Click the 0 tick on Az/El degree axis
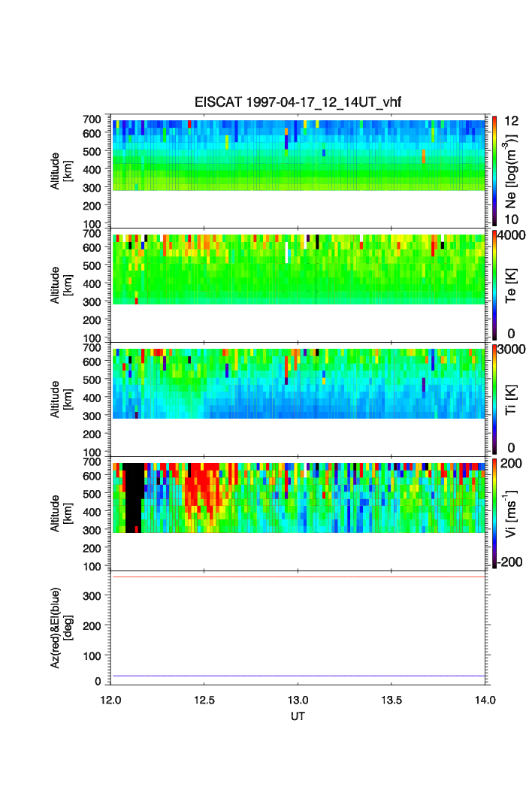The width and height of the screenshot is (532, 799). (x=98, y=681)
